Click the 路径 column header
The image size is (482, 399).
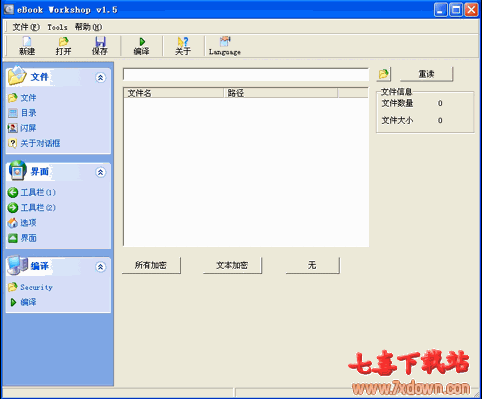pos(281,93)
